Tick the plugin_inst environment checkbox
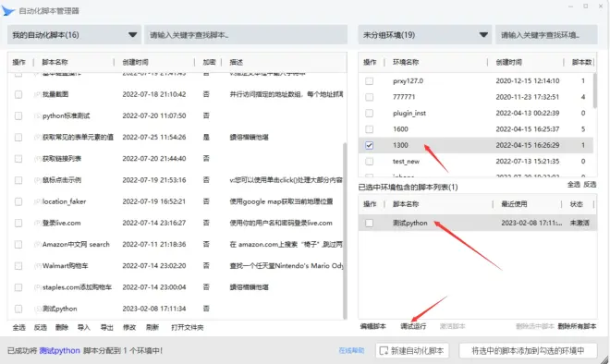Viewport: 610px width, 364px height. tap(369, 113)
